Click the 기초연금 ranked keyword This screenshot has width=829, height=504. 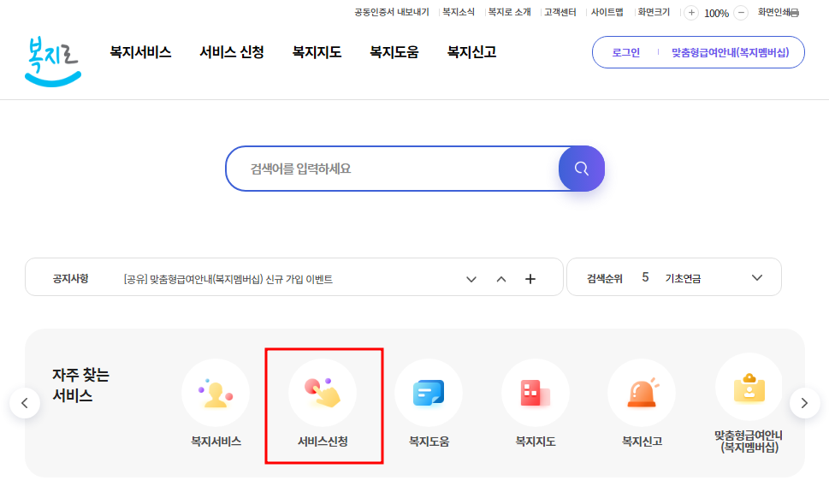coord(683,279)
